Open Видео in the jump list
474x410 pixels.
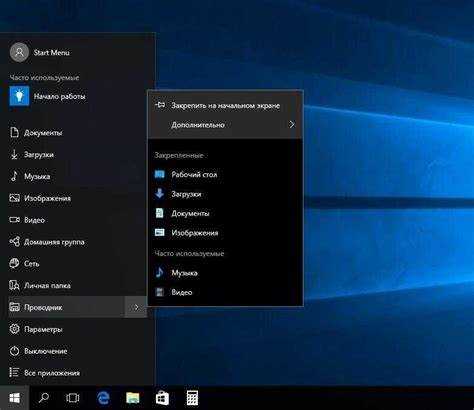pos(225,292)
